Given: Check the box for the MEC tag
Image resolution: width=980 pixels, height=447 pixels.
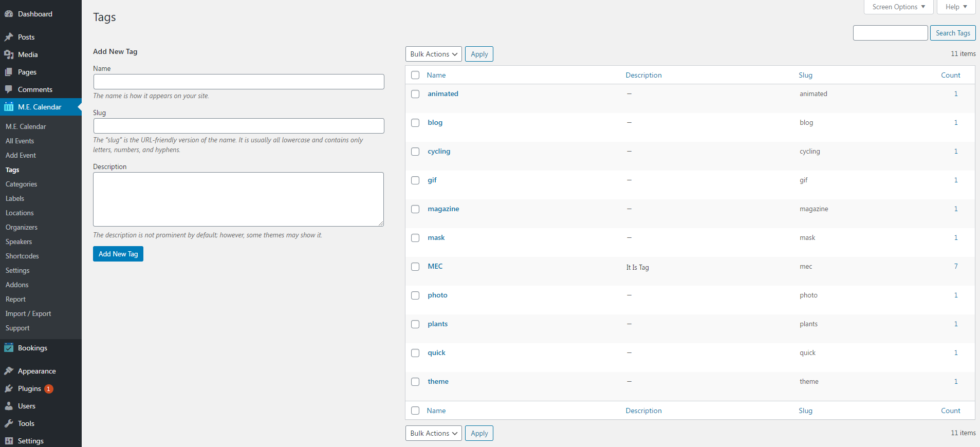Looking at the screenshot, I should tap(415, 267).
